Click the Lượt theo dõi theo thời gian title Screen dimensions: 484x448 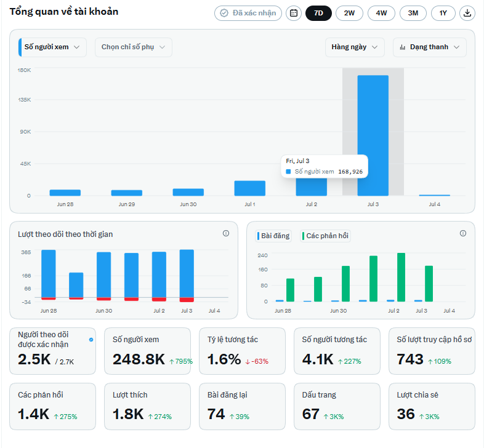click(x=65, y=234)
